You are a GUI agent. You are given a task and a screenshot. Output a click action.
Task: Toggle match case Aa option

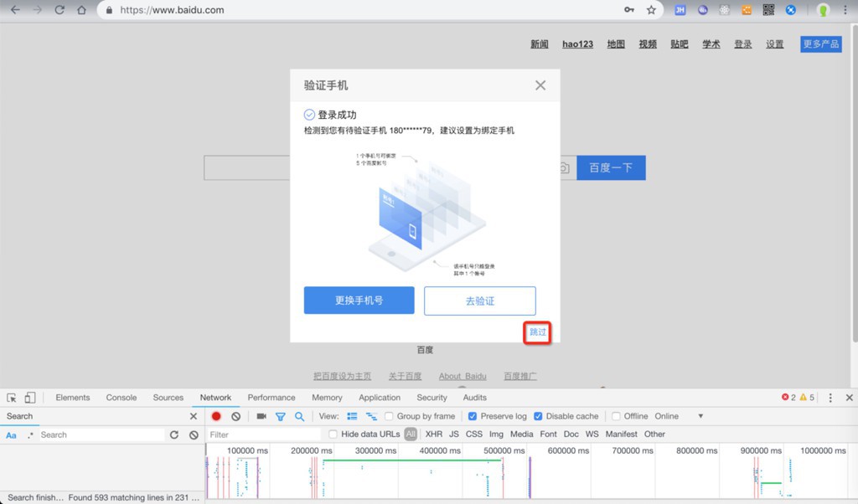(x=11, y=435)
